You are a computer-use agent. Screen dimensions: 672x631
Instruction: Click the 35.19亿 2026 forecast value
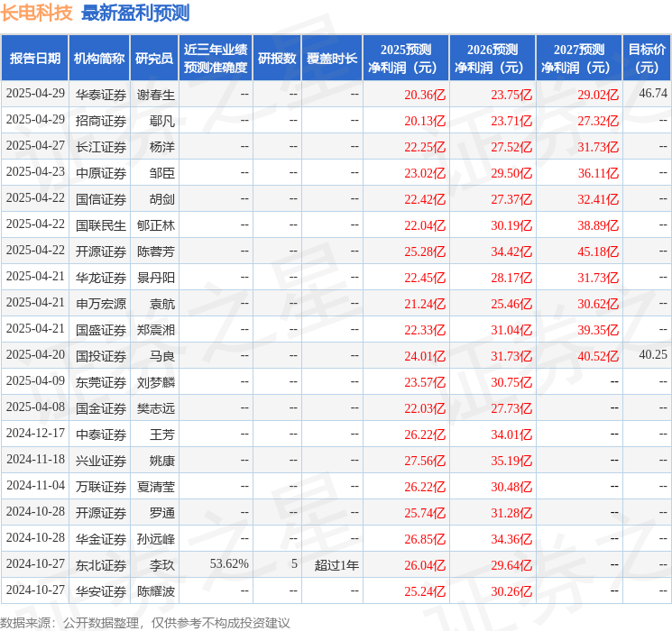(x=511, y=461)
